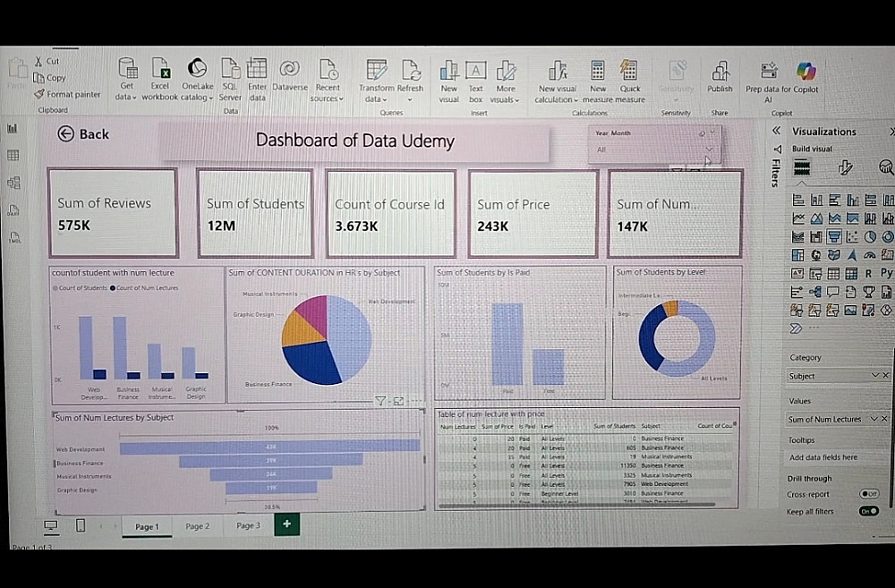The height and width of the screenshot is (588, 895).
Task: Select the Sum of Reviews card
Action: pos(113,213)
